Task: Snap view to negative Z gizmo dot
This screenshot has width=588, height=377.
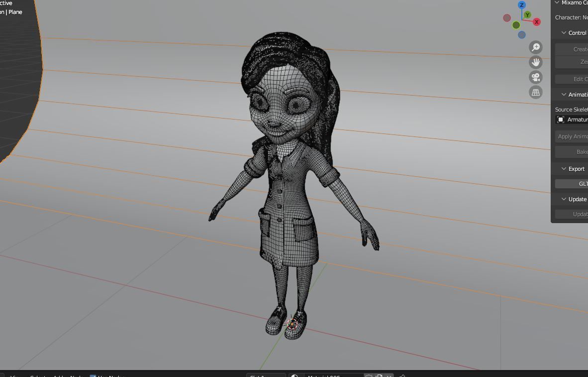Action: coord(522,35)
